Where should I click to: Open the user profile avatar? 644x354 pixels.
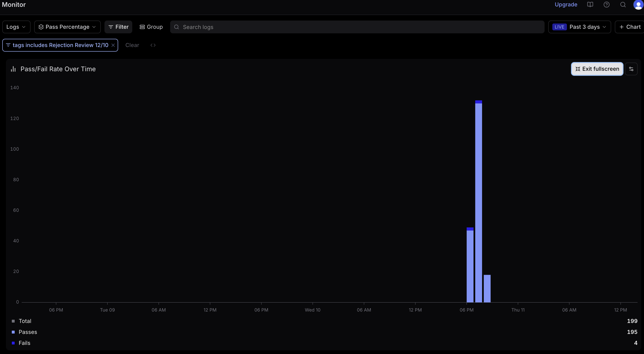point(638,5)
